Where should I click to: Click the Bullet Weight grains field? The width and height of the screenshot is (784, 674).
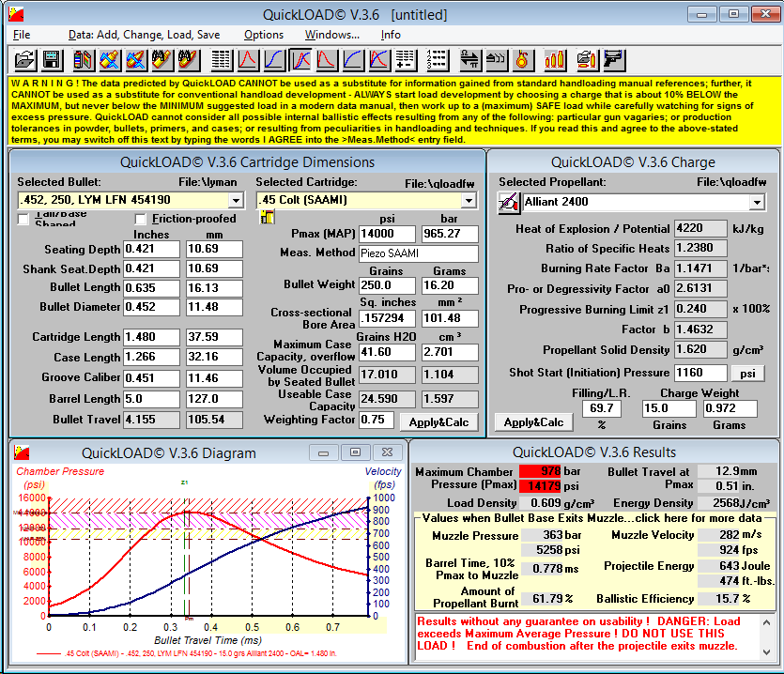pyautogui.click(x=388, y=285)
